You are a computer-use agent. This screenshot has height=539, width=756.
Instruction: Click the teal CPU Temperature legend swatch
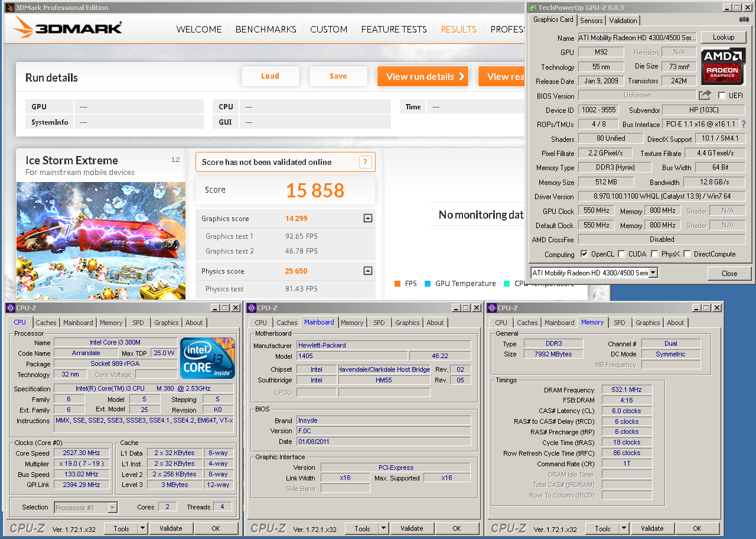pos(507,284)
